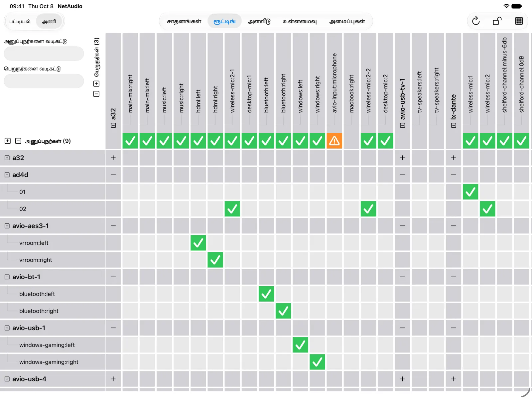Image resolution: width=532 pixels, height=399 pixels.
Task: Toggle vrroom:right to hdmi:right routing
Action: [x=215, y=260]
